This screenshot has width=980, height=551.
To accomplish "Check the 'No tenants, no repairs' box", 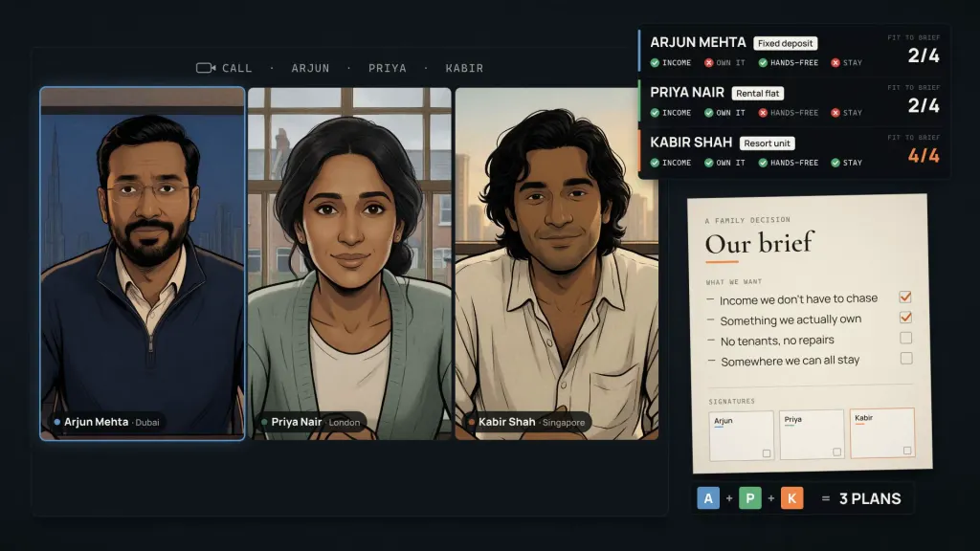I will pyautogui.click(x=906, y=338).
